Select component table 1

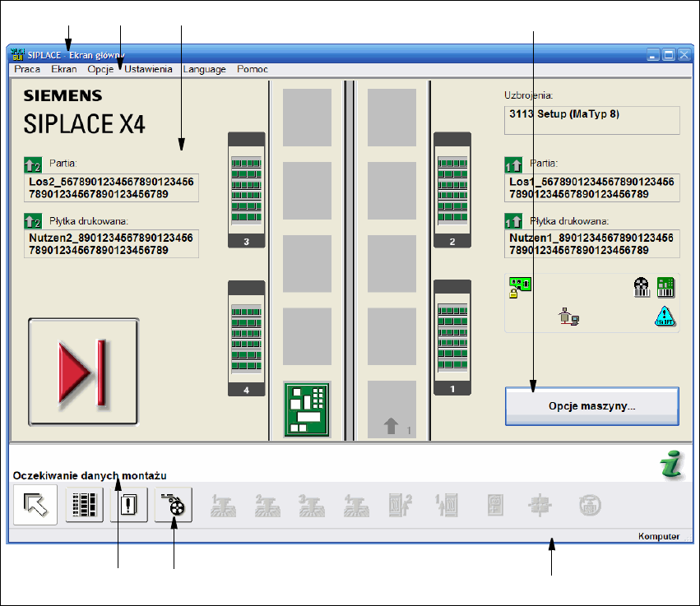pos(452,337)
